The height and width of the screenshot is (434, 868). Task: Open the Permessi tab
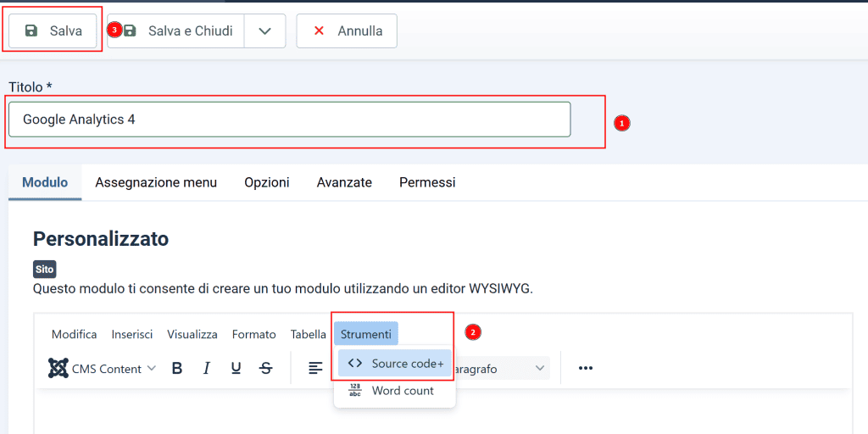[427, 182]
